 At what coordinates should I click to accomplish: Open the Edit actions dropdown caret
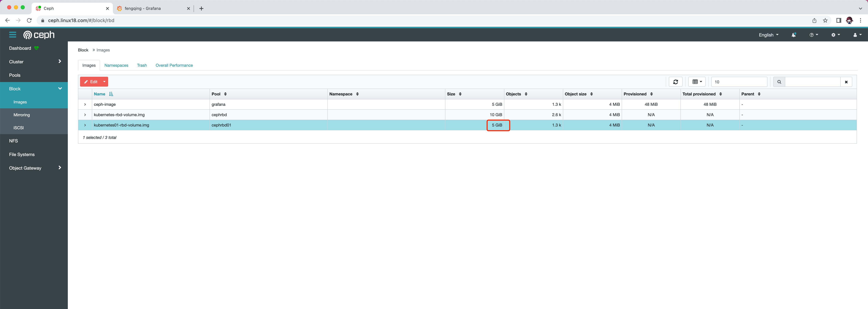(x=104, y=82)
